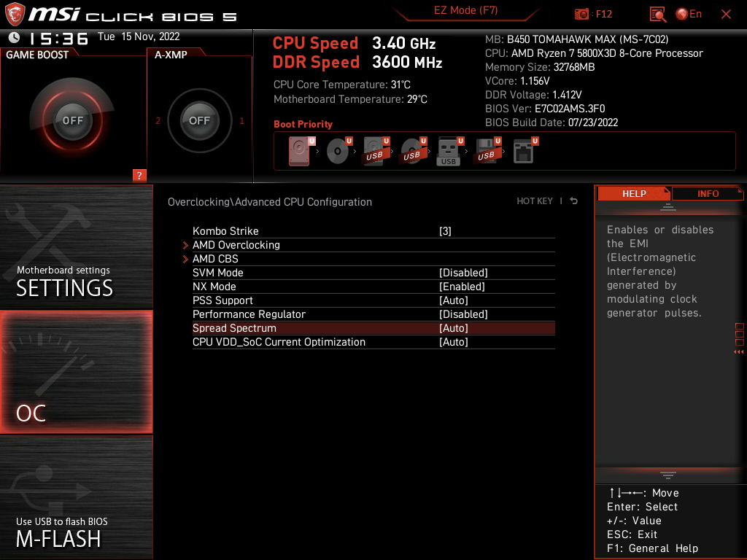The height and width of the screenshot is (560, 747).
Task: Click the date Tue 15 Nov, 2022
Action: (x=139, y=36)
